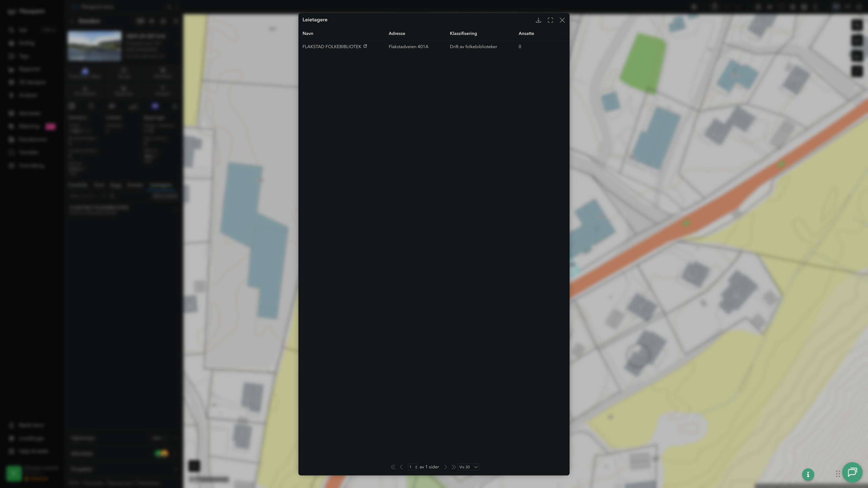Viewport: 868px width, 488px height.
Task: Click the green user avatar in the sidebar
Action: (14, 473)
